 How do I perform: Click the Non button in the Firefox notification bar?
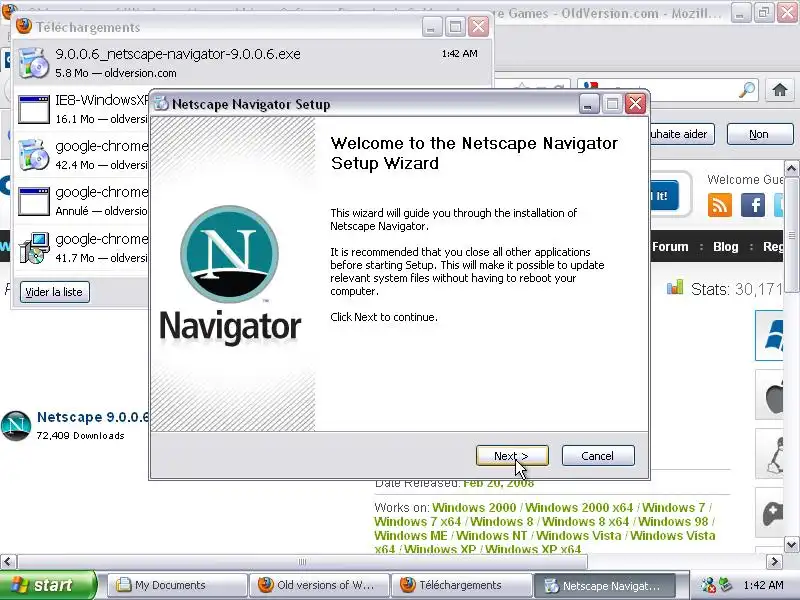click(760, 134)
